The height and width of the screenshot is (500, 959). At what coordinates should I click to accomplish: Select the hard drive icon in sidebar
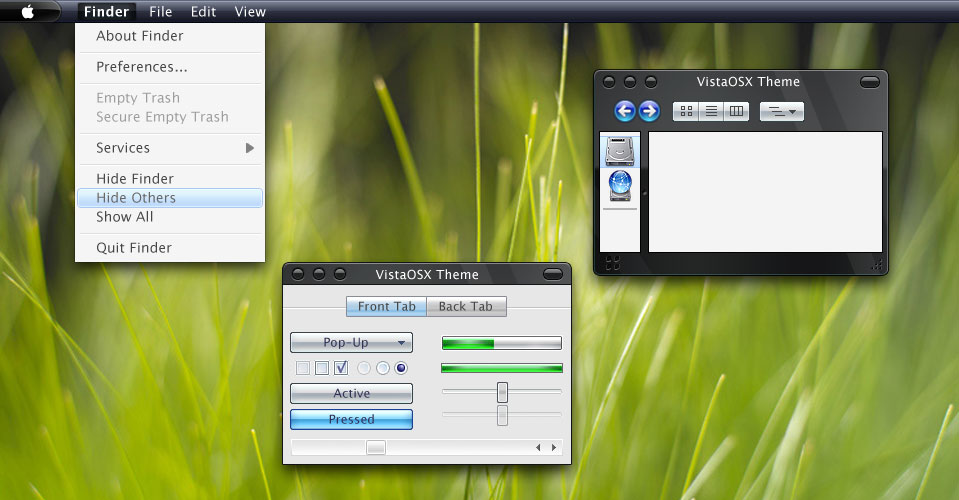pos(620,151)
